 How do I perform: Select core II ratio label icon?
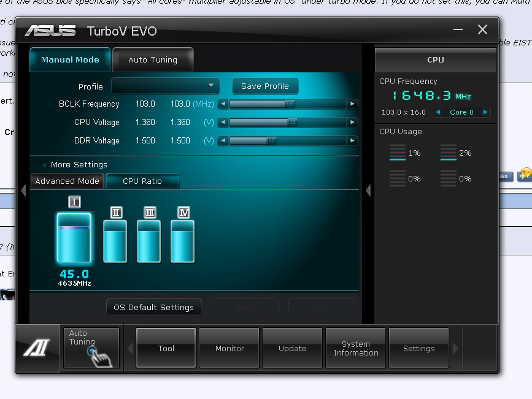point(116,213)
